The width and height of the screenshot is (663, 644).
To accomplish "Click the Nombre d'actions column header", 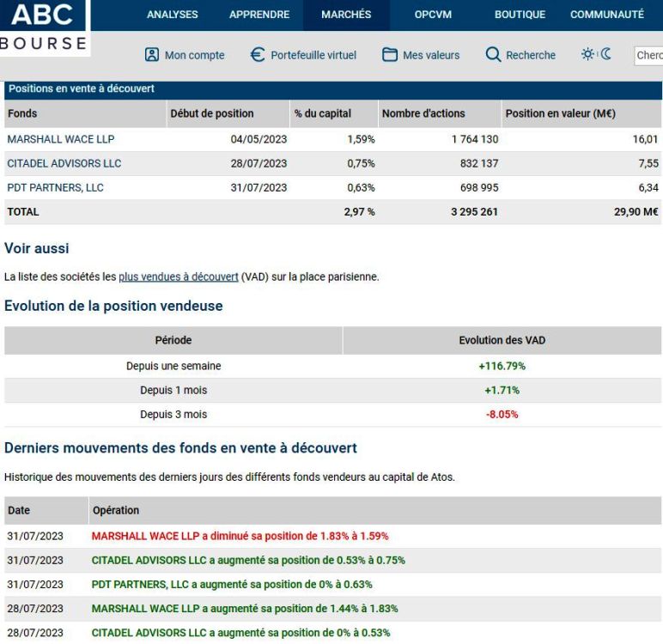I will pos(440,113).
